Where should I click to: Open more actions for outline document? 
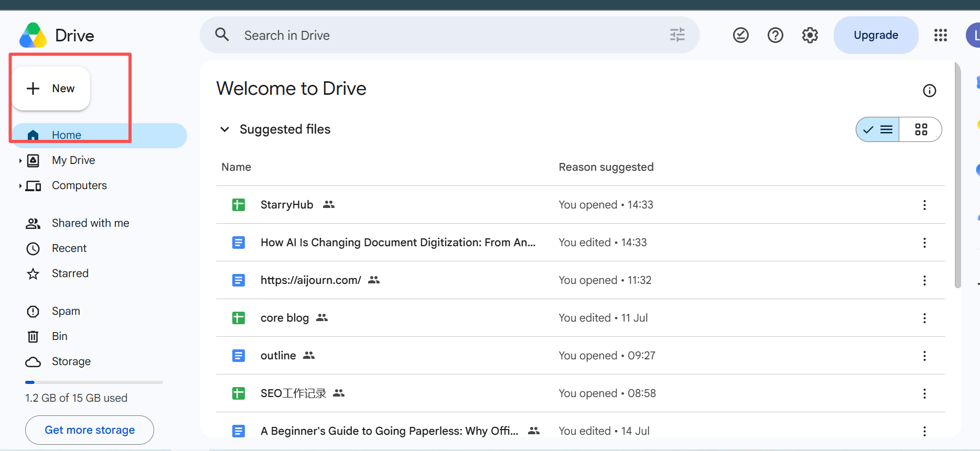[924, 356]
